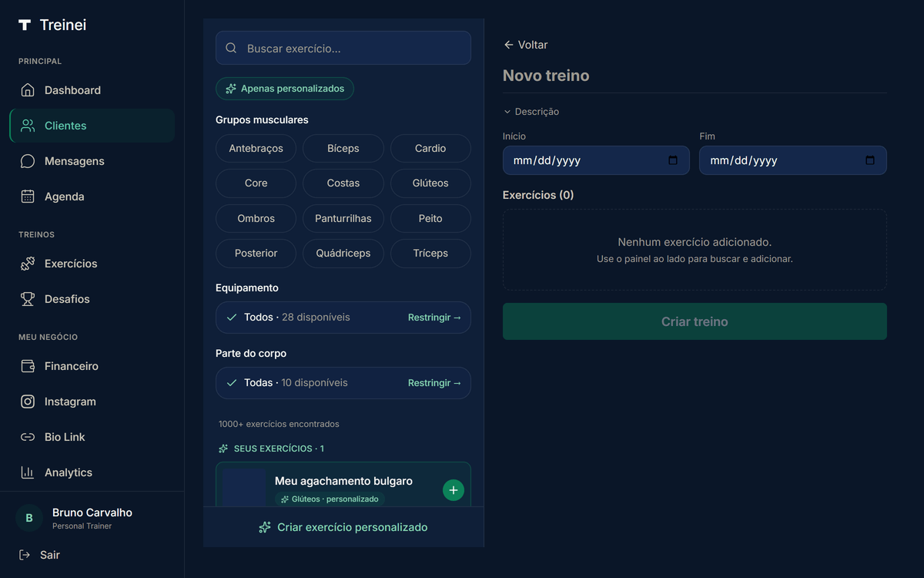
Task: Click the Novo treino title field
Action: [x=695, y=76]
